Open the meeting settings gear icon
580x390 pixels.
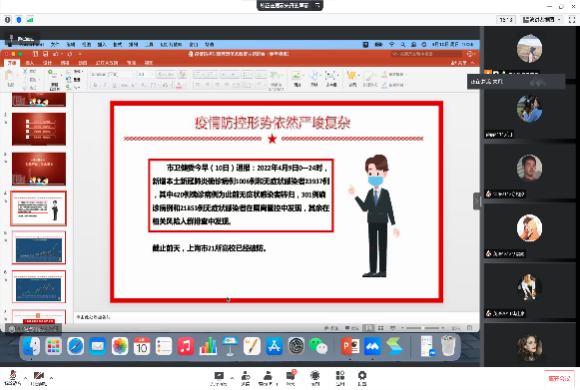362,378
